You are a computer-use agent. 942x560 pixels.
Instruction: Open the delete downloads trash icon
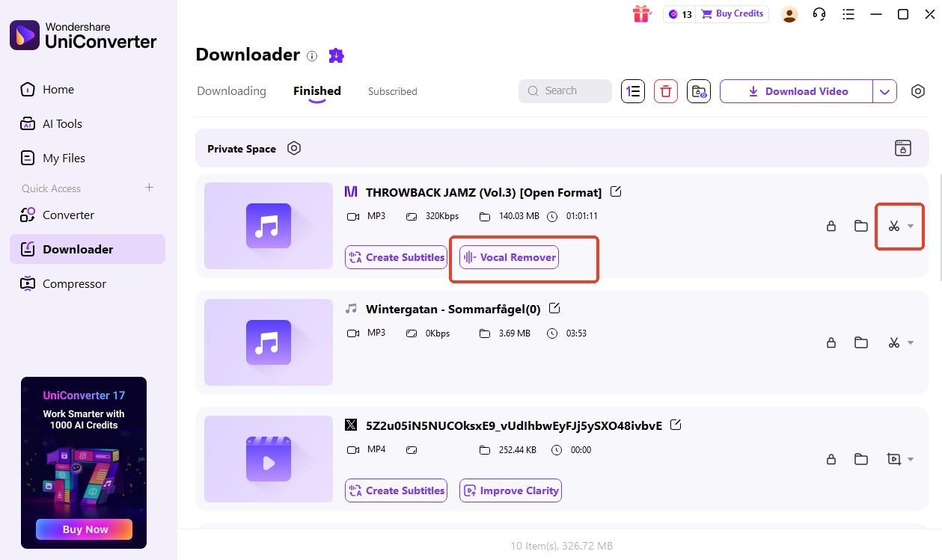pyautogui.click(x=665, y=90)
